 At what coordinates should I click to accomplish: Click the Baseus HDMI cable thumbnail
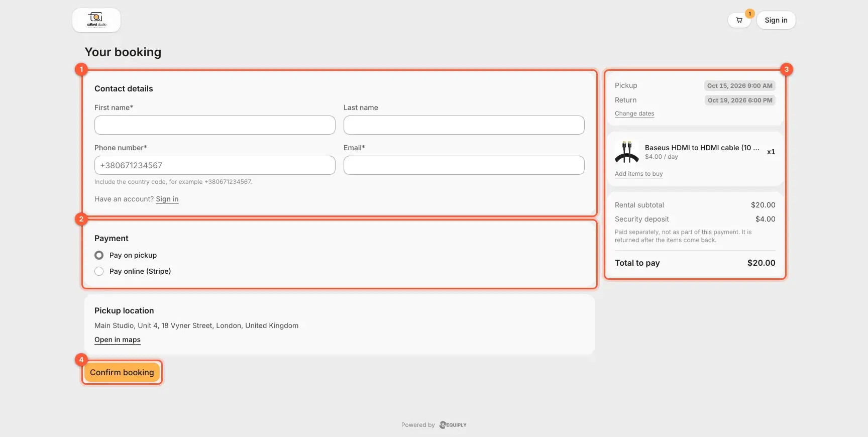pyautogui.click(x=627, y=152)
